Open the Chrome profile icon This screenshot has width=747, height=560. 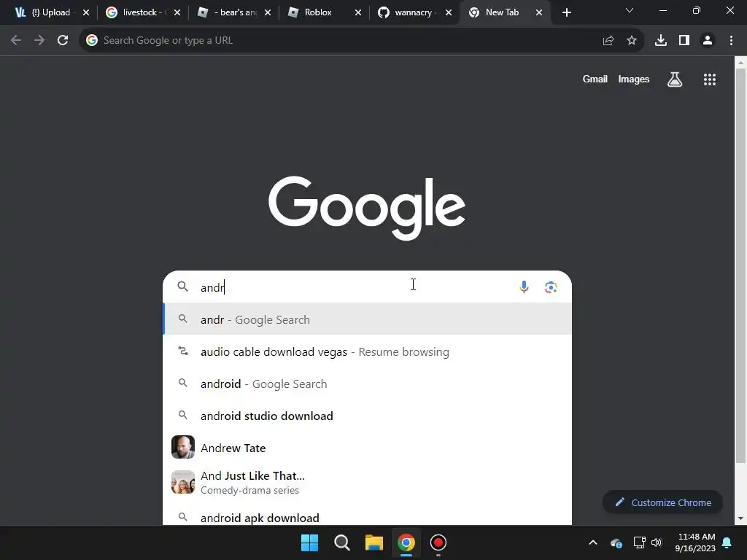708,41
